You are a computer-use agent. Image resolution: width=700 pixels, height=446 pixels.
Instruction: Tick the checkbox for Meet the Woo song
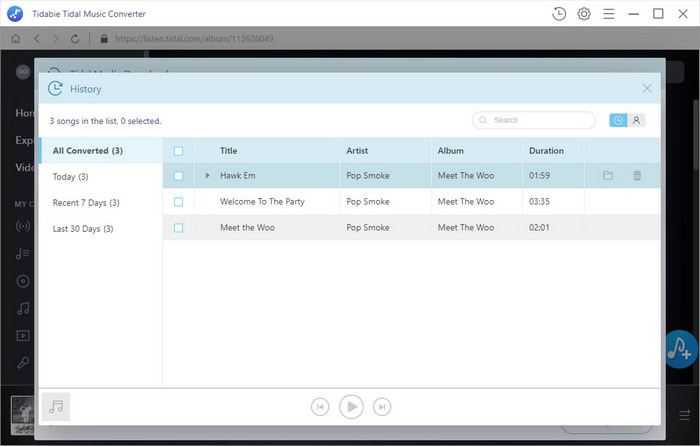coord(178,228)
